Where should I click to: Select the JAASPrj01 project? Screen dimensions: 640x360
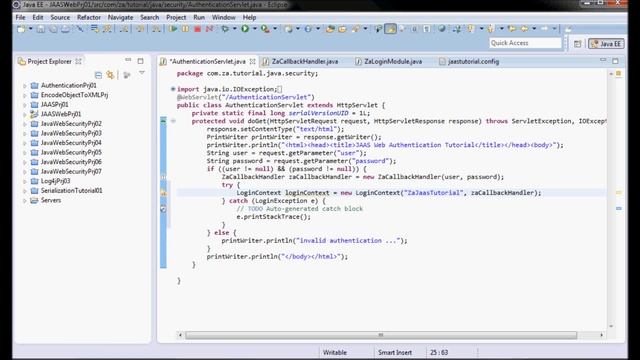[54, 104]
